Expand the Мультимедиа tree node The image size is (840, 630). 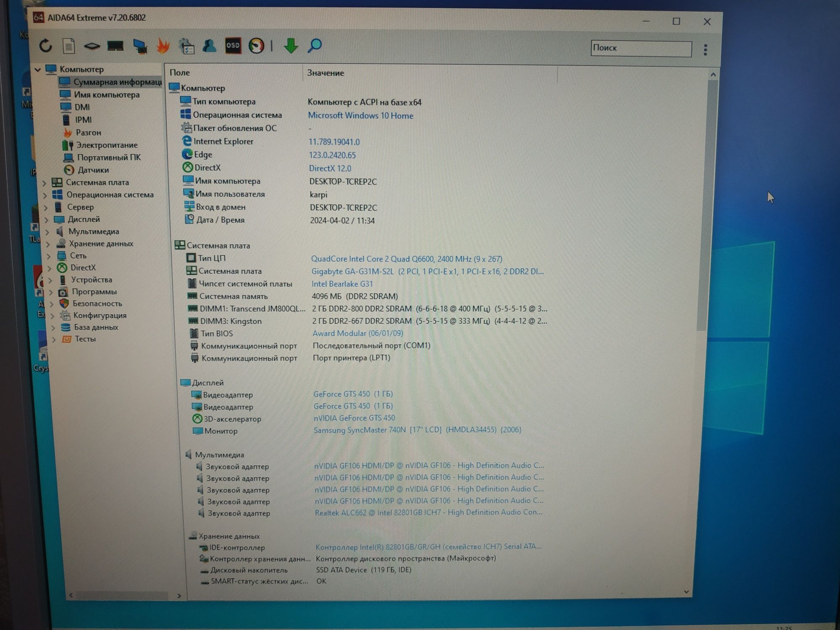point(47,232)
